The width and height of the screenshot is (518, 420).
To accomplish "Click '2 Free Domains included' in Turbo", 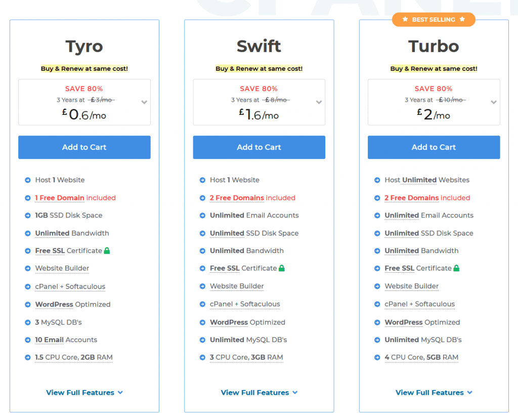I will coord(427,198).
